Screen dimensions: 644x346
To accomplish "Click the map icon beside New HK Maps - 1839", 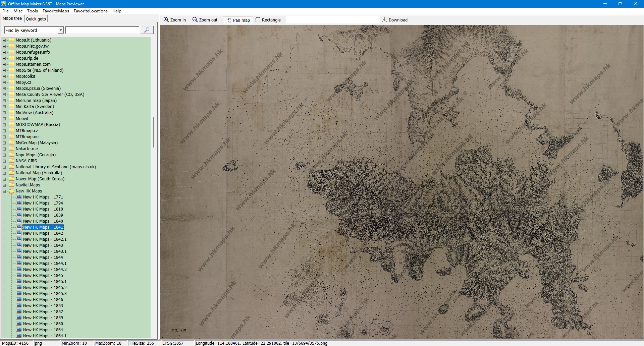I will point(19,215).
